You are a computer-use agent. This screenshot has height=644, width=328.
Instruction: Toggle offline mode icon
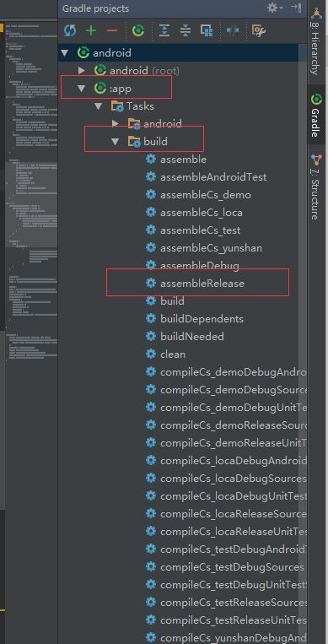(x=233, y=30)
